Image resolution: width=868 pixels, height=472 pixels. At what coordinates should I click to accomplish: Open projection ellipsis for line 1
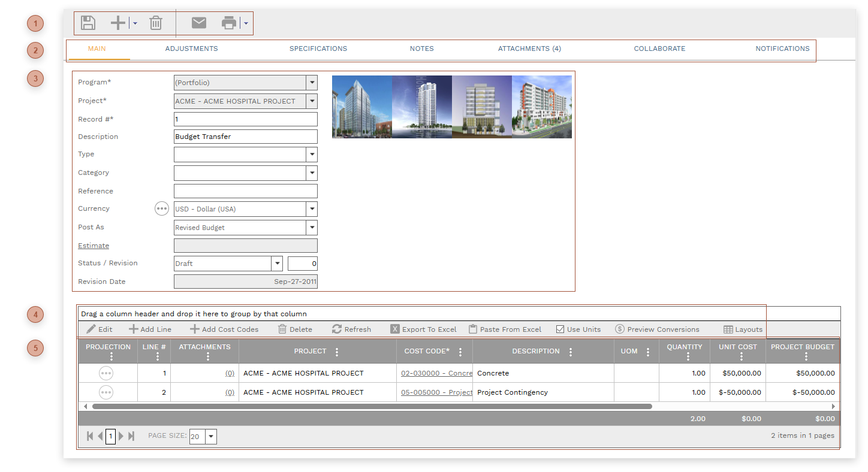tap(106, 373)
